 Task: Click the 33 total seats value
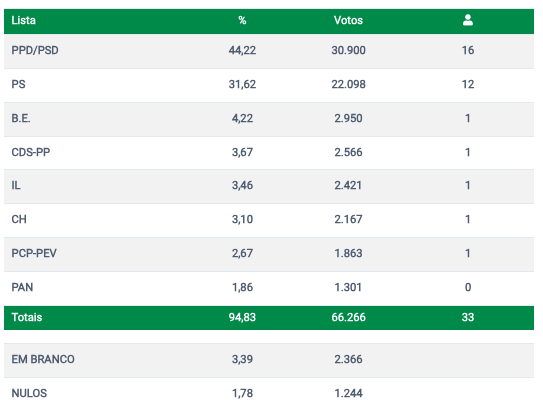click(468, 318)
